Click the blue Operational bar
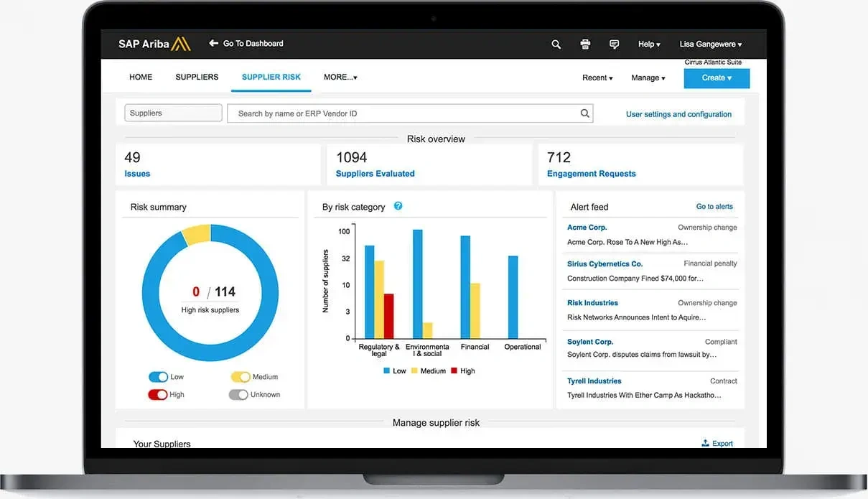This screenshot has height=499, width=868. [513, 297]
